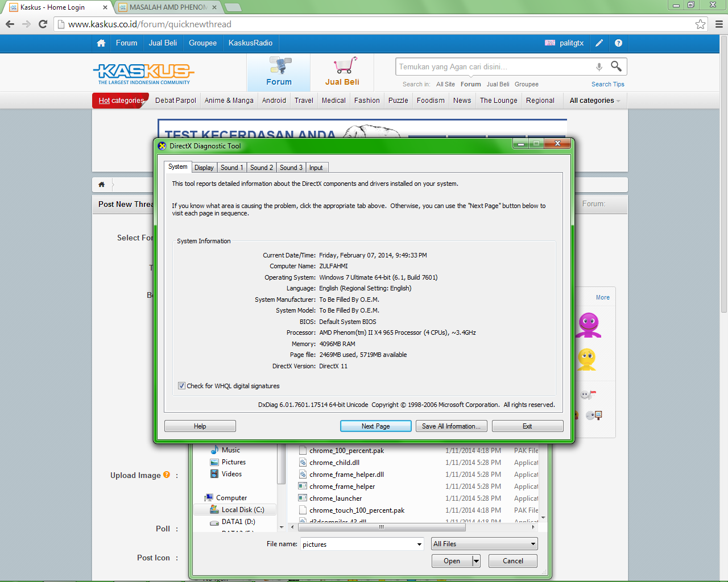Switch to the Display tab in DxDiag

(x=204, y=168)
